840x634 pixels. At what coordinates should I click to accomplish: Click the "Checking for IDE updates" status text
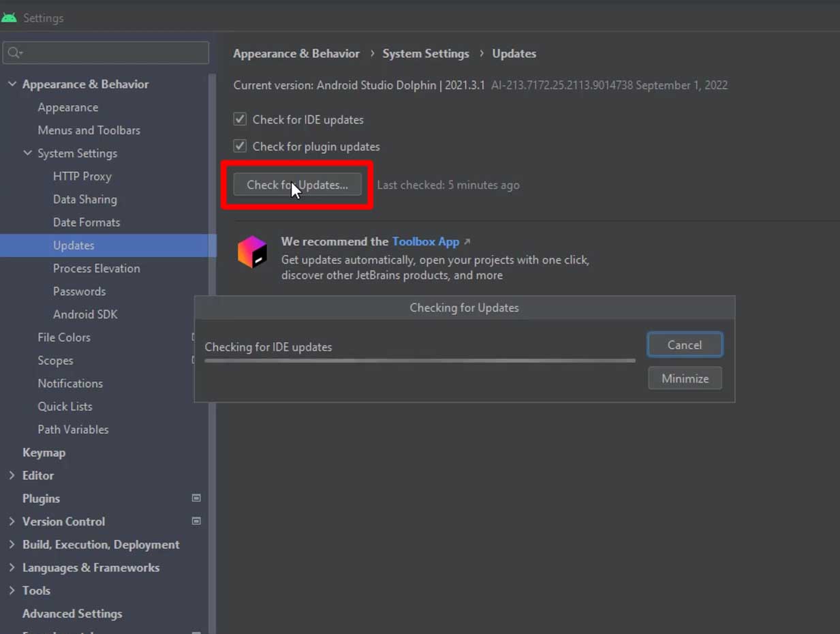tap(268, 347)
